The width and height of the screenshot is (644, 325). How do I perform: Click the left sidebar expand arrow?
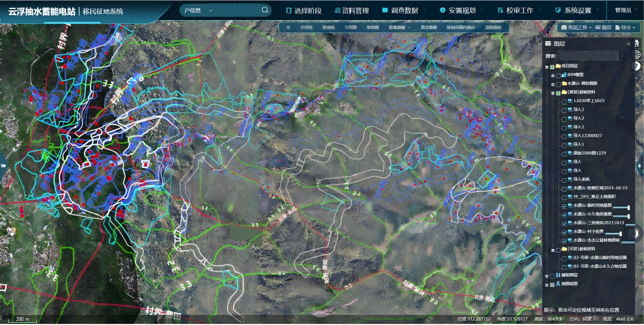(3, 166)
